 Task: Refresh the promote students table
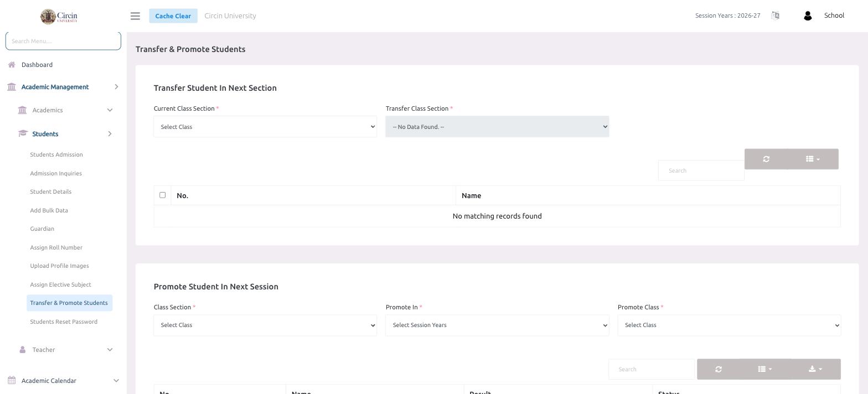tap(719, 369)
